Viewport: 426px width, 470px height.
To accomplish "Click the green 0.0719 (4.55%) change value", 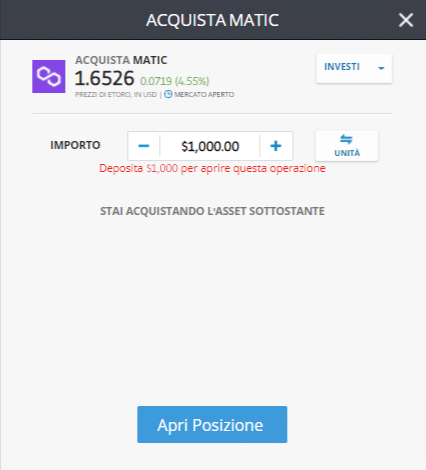I will coord(174,81).
